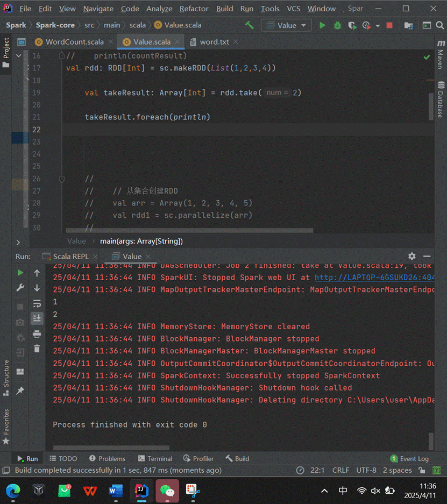Screen dimensions: 447x504
Task: Clear all console output trash icon
Action: click(x=37, y=349)
